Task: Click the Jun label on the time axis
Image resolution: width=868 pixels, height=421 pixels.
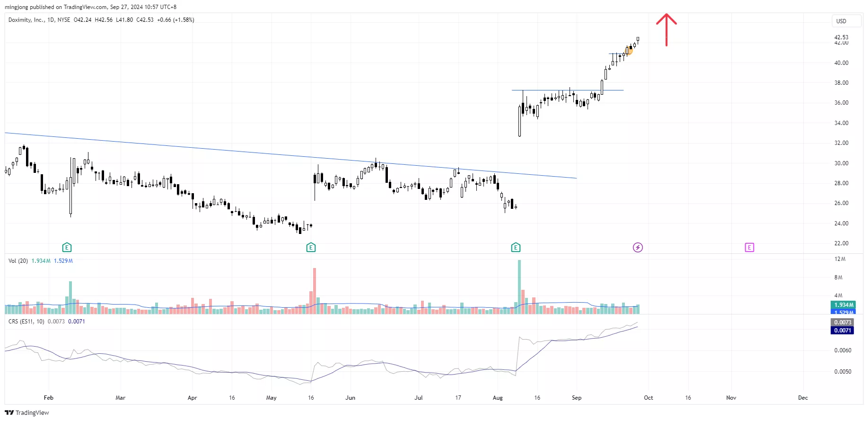Action: pyautogui.click(x=350, y=398)
